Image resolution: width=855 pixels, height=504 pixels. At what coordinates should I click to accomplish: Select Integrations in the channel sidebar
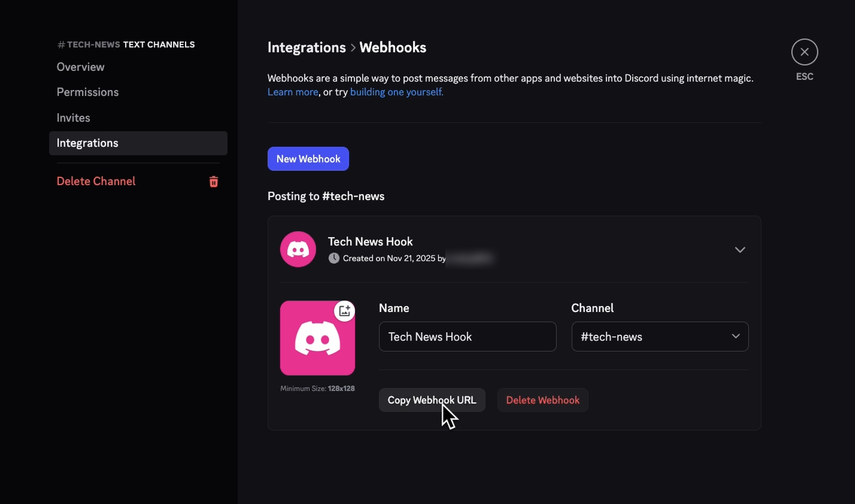[x=87, y=143]
